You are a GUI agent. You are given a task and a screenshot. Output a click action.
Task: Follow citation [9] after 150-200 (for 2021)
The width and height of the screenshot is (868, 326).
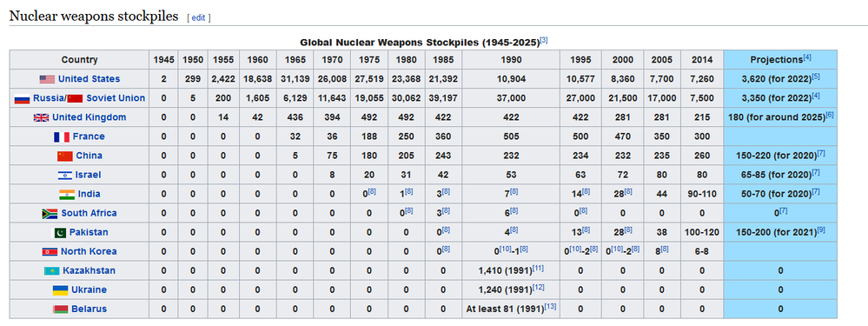coord(821,230)
